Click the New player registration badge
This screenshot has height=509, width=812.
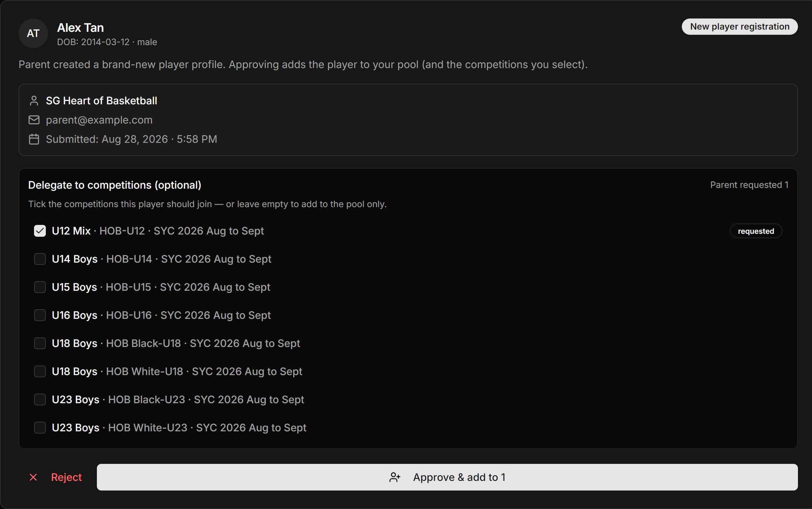(x=740, y=27)
